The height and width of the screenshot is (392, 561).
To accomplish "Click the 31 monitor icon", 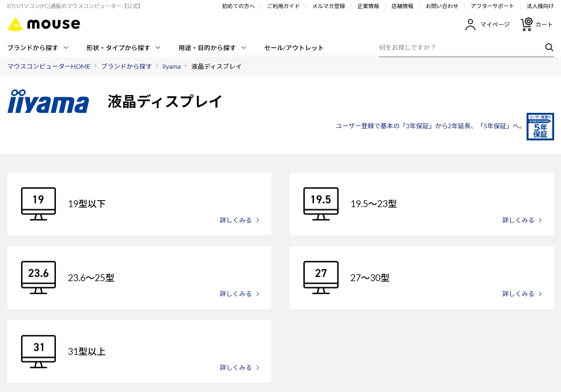I will (38, 352).
